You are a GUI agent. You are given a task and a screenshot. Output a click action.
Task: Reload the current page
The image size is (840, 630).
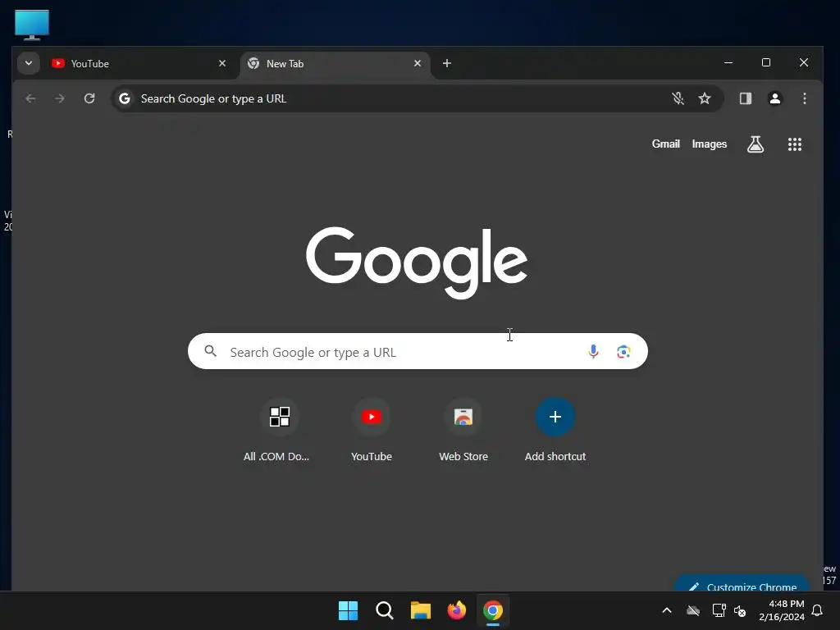(x=89, y=98)
